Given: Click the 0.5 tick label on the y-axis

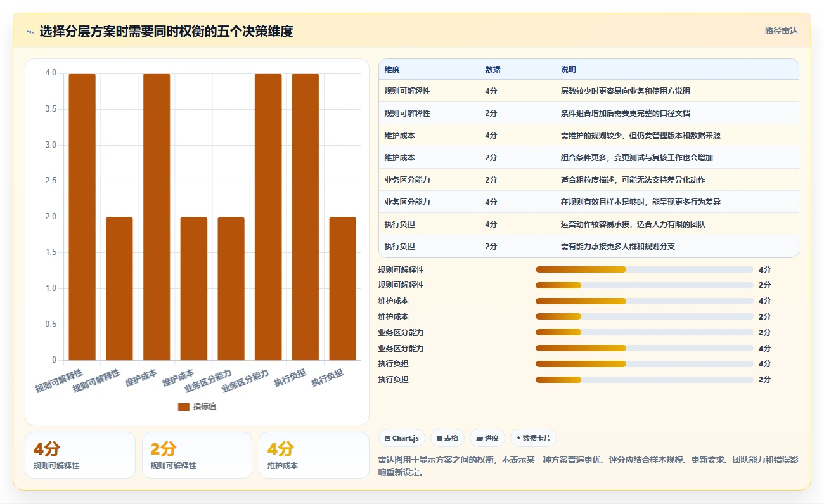Looking at the screenshot, I should pyautogui.click(x=51, y=325).
